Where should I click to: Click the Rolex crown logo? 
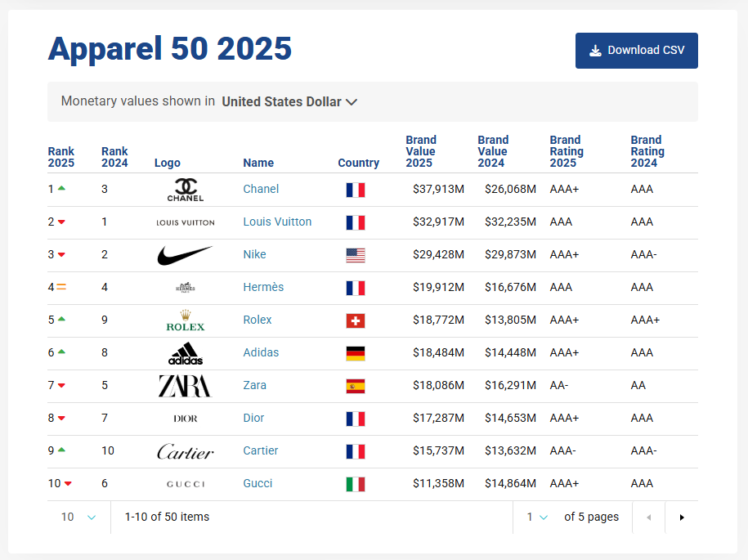[x=186, y=320]
